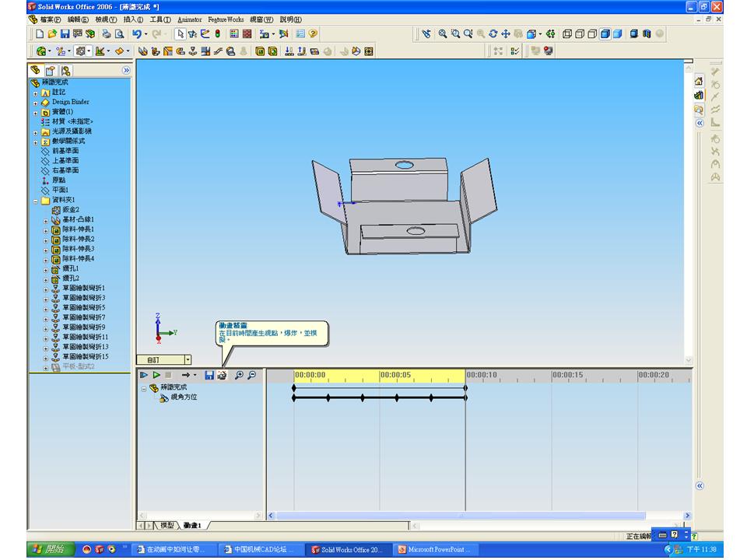The height and width of the screenshot is (560, 747).
Task: Click the timeline horizontal scrollbar
Action: (461, 516)
